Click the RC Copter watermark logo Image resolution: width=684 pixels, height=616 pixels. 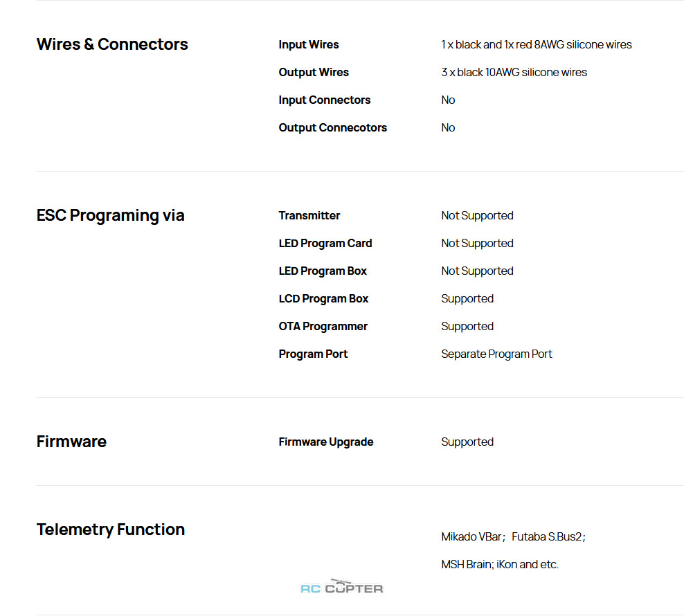(x=341, y=586)
